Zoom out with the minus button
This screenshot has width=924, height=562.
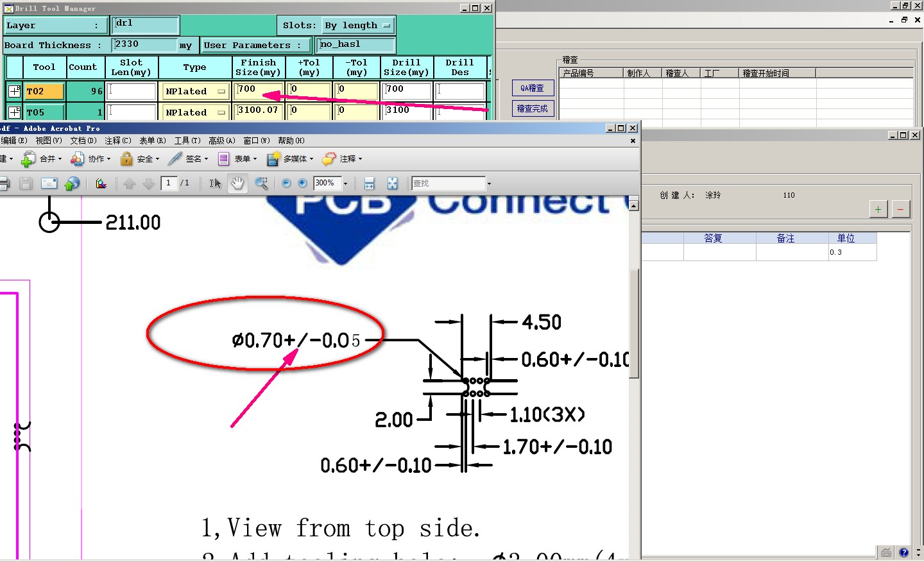(286, 183)
